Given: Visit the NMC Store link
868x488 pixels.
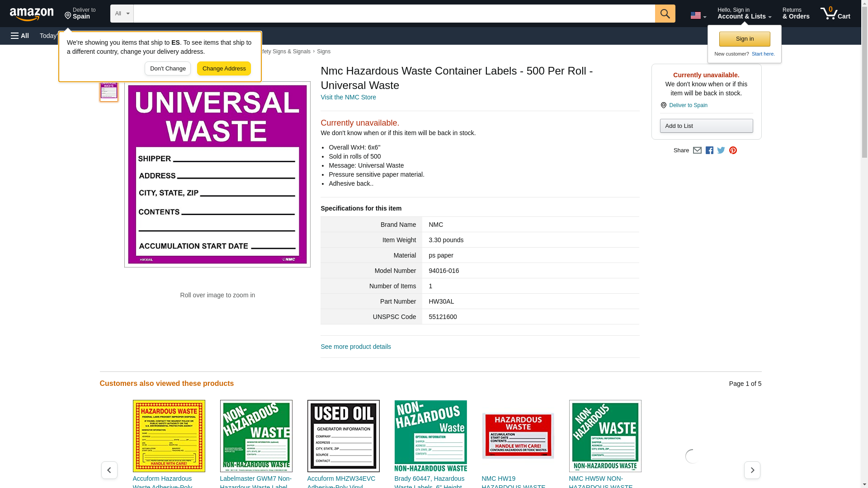Looking at the screenshot, I should 348,97.
